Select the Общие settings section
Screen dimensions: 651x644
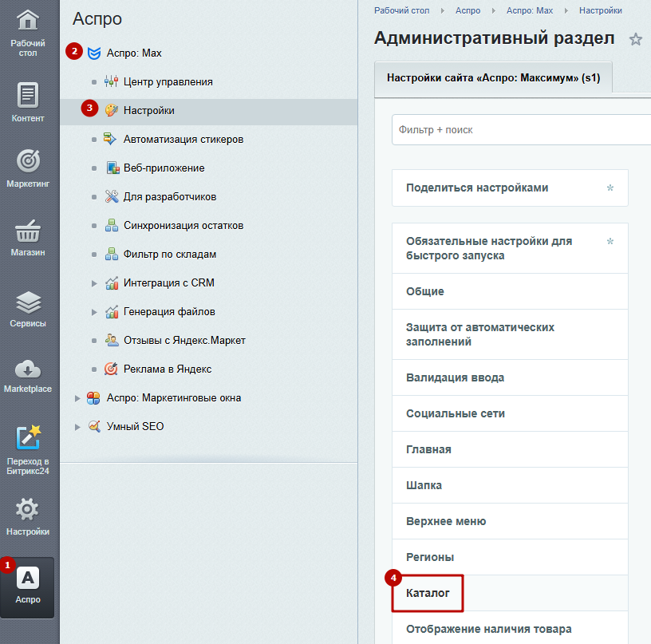(510, 291)
